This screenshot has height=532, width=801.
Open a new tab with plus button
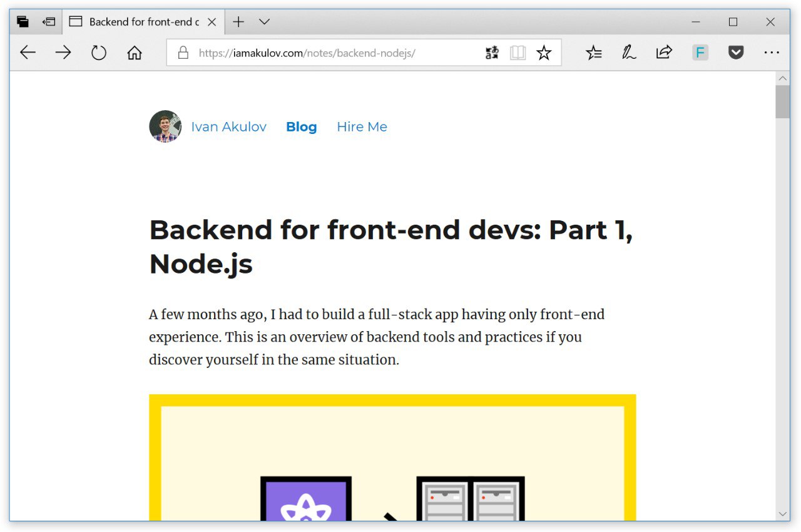tap(238, 22)
